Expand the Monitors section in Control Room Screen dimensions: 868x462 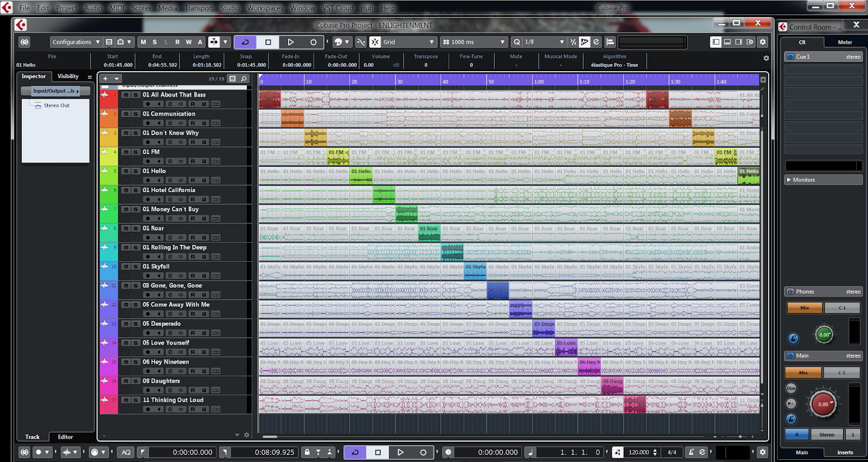824,180
